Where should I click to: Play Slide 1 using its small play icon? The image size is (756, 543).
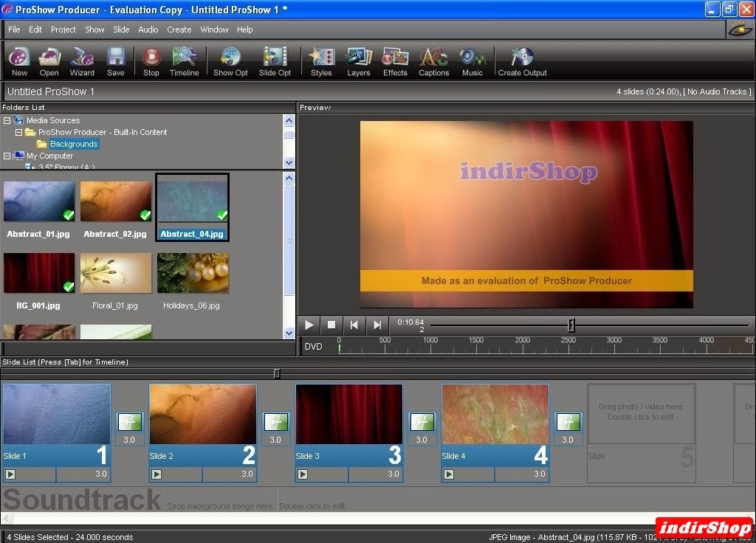(x=10, y=474)
